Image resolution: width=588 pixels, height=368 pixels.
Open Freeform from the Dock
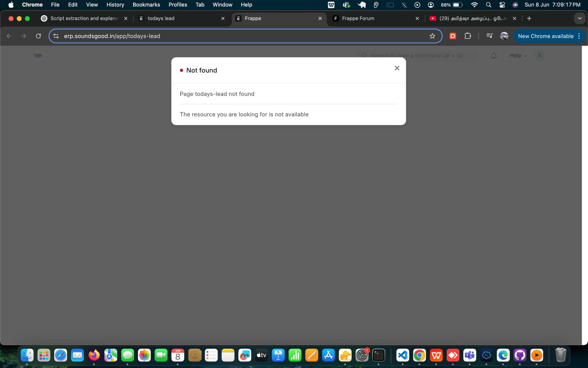(x=245, y=355)
